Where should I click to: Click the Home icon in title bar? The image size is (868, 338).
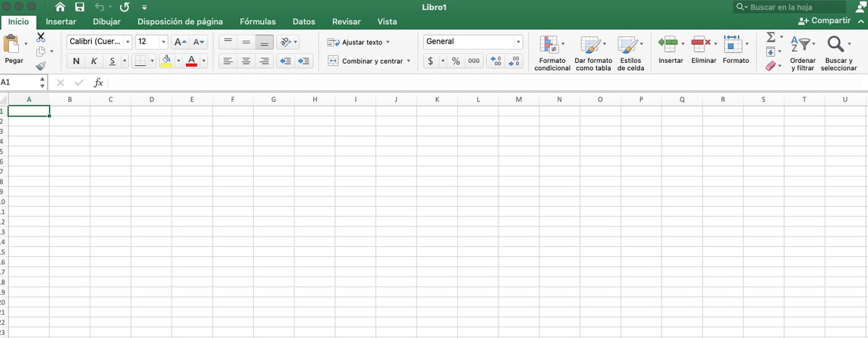click(61, 7)
